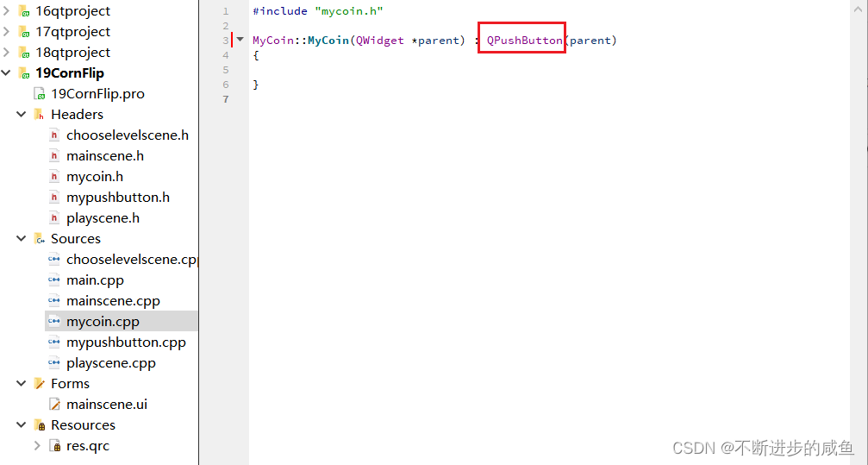868x465 pixels.
Task: Select the Headers folder label
Action: coord(77,115)
